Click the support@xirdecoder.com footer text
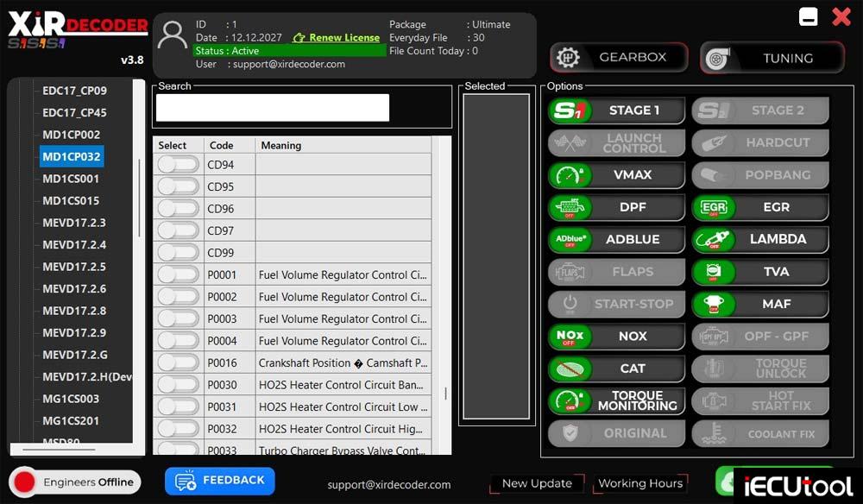Image resolution: width=863 pixels, height=504 pixels. pos(389,485)
